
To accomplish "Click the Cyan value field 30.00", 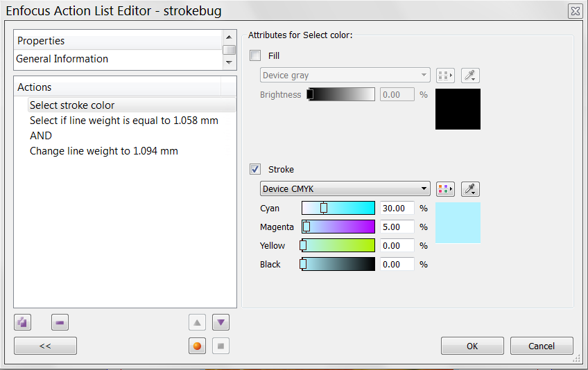I will 397,208.
